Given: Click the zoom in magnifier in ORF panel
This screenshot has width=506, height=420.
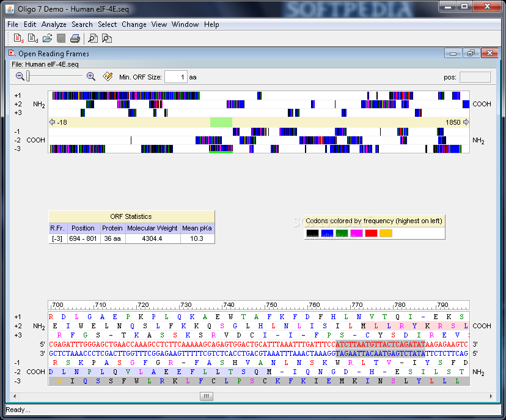Looking at the screenshot, I should pyautogui.click(x=91, y=76).
